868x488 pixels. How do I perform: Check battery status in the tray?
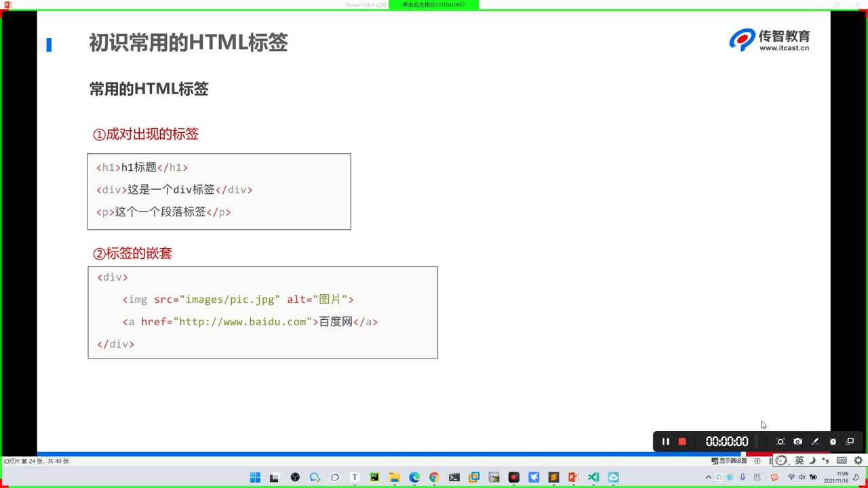pyautogui.click(x=813, y=477)
